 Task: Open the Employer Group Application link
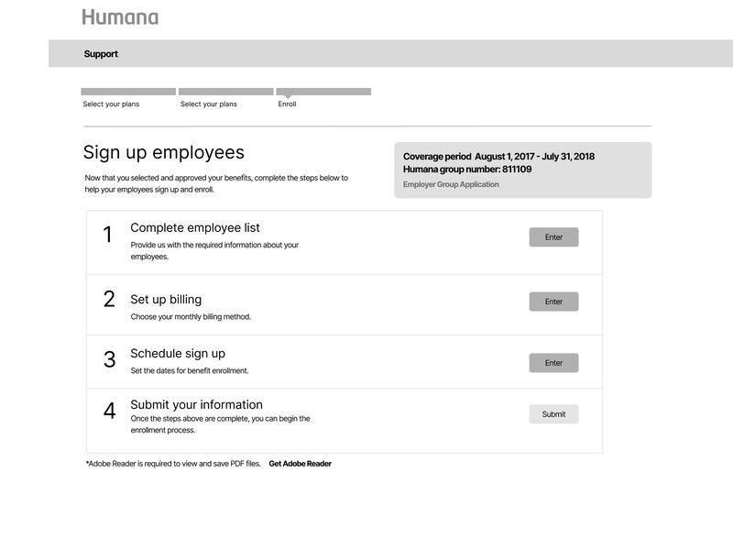pos(451,184)
